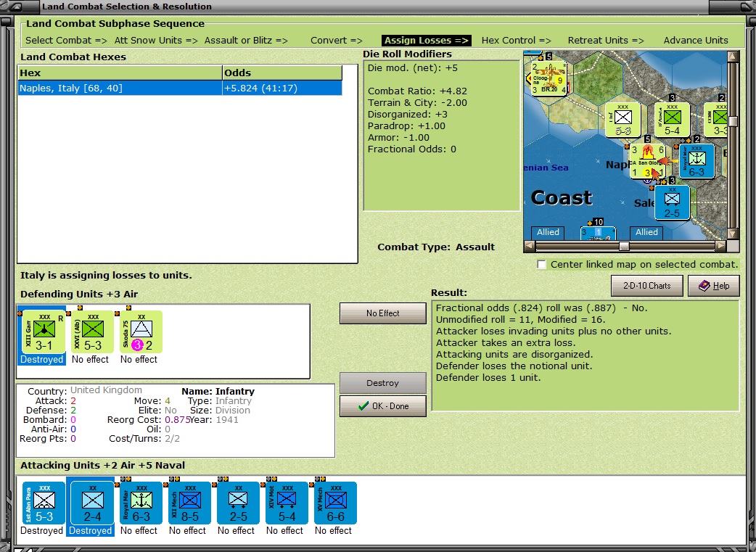The image size is (756, 552).
Task: Click the naval counter at map bottom
Action: 598,233
